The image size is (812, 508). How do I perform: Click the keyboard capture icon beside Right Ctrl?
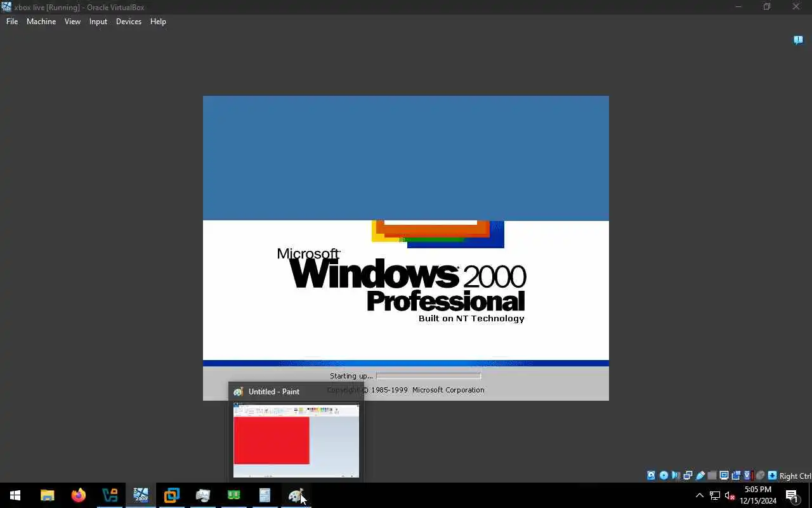[772, 476]
